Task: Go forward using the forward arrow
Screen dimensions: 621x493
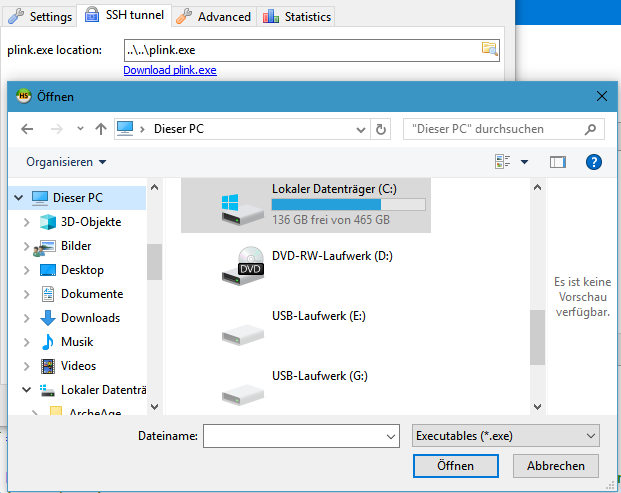Action: pyautogui.click(x=57, y=129)
